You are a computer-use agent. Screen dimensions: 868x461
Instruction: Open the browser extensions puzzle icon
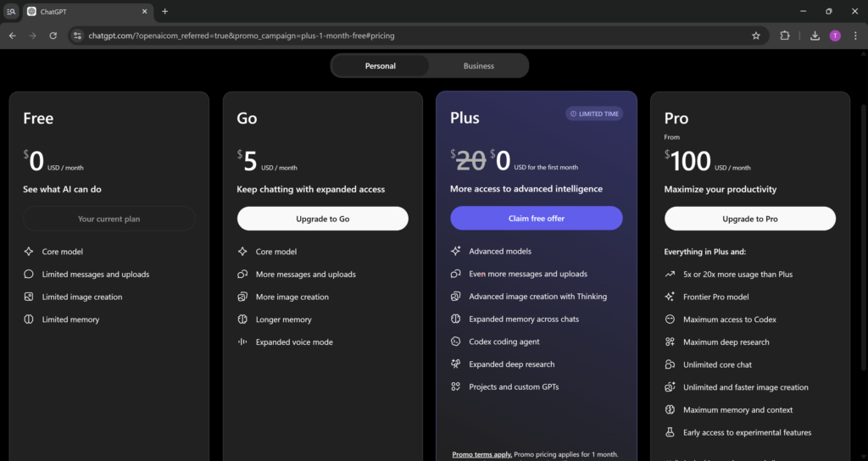[x=785, y=36]
